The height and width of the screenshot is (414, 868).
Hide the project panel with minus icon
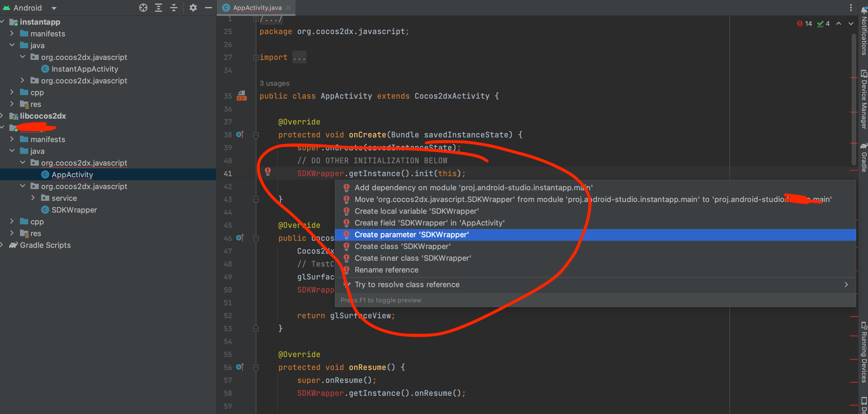tap(208, 7)
